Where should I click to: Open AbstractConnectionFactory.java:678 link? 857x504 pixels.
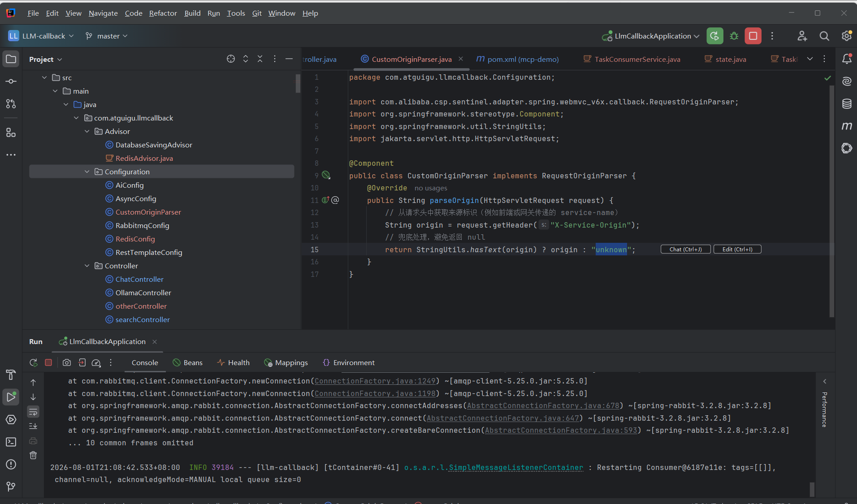coord(543,405)
